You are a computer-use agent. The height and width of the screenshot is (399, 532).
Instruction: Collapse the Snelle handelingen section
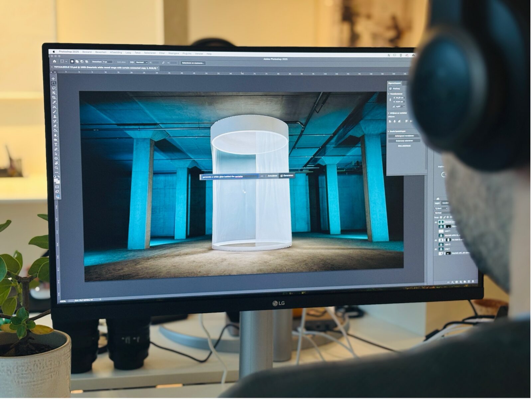point(388,131)
